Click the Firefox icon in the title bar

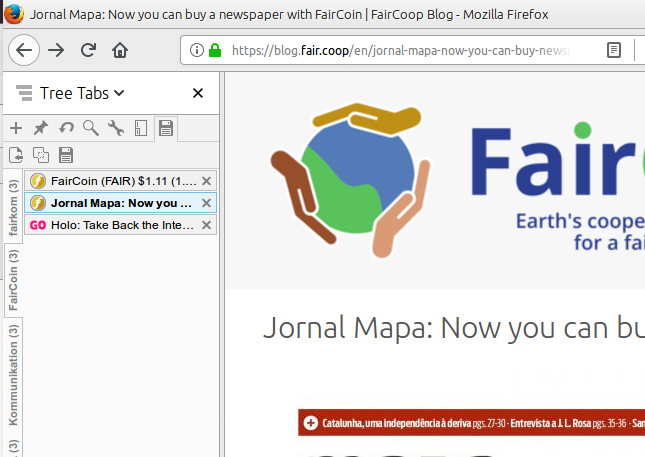point(14,14)
